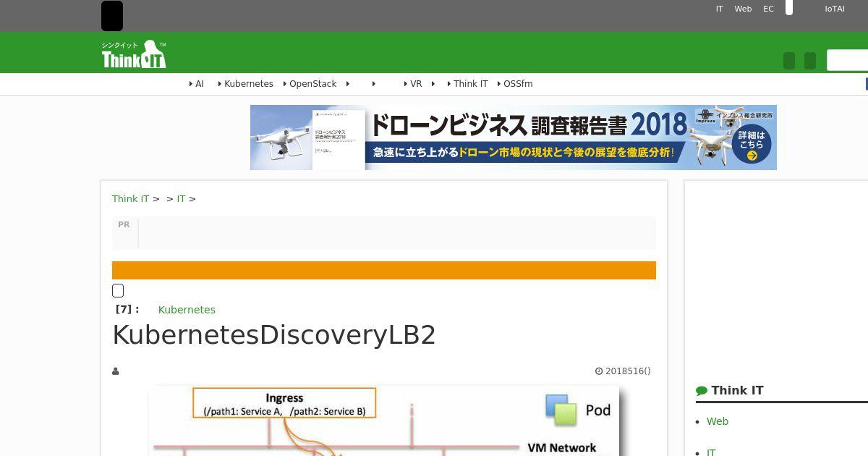Click the "[7] :" series number text

tap(127, 309)
